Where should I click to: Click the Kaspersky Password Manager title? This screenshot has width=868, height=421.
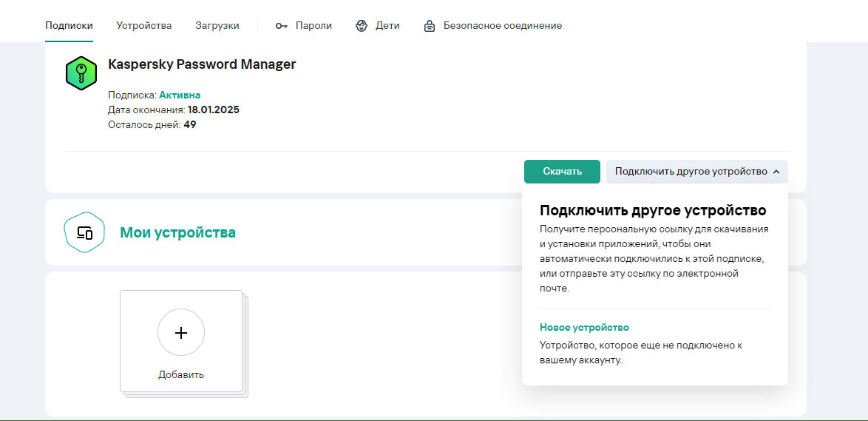pos(202,64)
